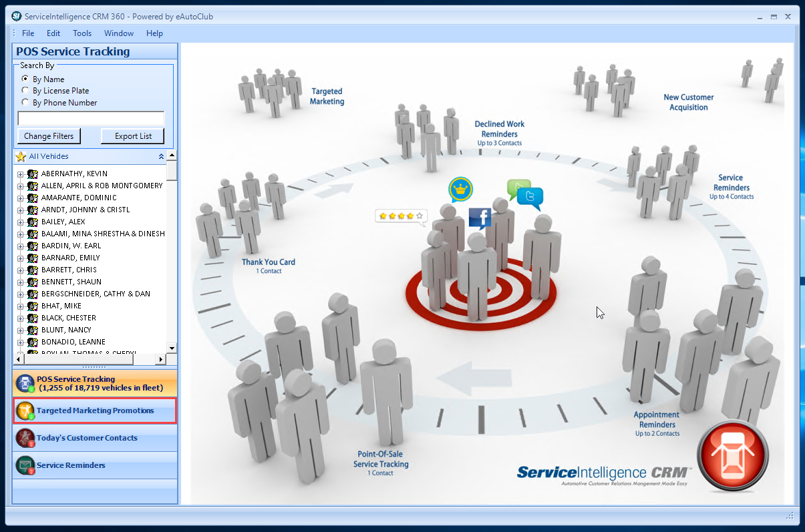Open the POS Service Tracking panel icon
The image size is (805, 532).
25,384
